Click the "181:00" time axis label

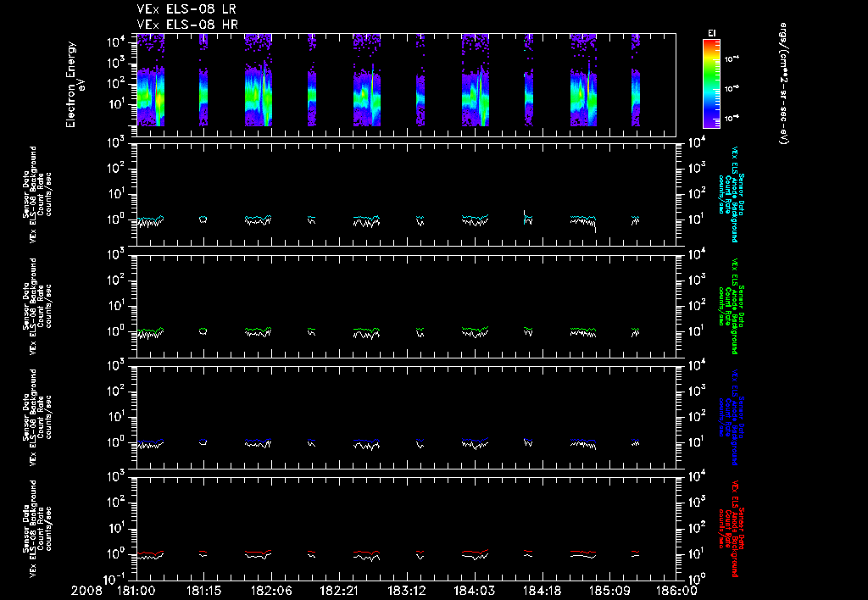(x=136, y=592)
